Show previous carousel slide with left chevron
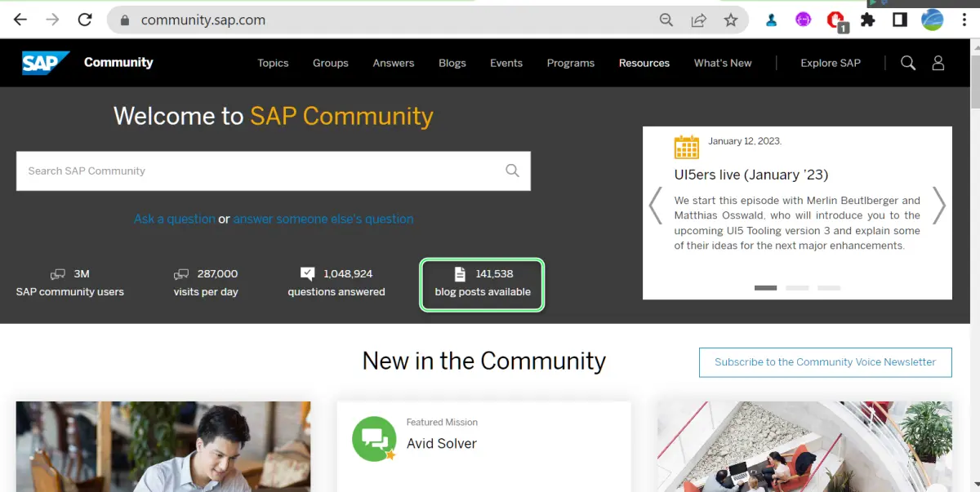The width and height of the screenshot is (980, 492). click(x=655, y=205)
